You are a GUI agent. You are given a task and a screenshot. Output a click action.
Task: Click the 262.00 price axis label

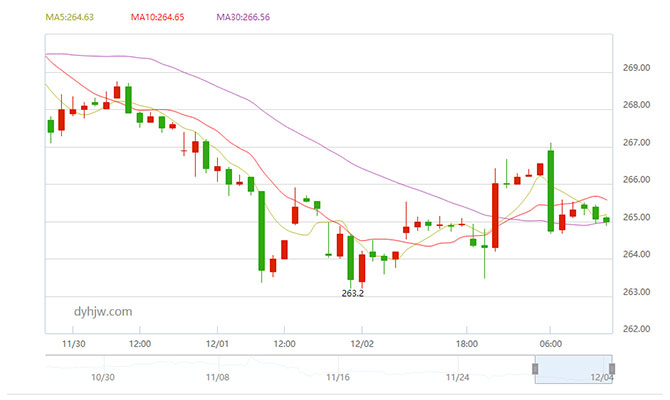[x=637, y=329]
